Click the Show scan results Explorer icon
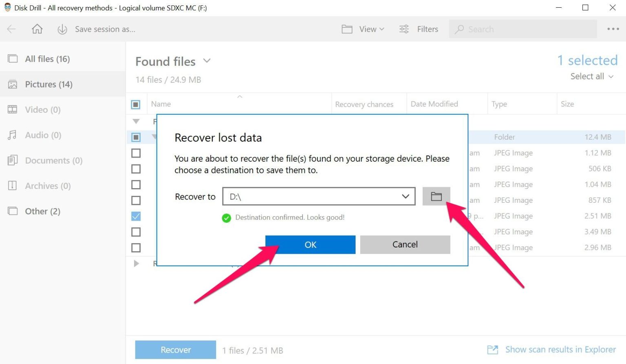Viewport: 626px width, 364px height. [x=492, y=349]
